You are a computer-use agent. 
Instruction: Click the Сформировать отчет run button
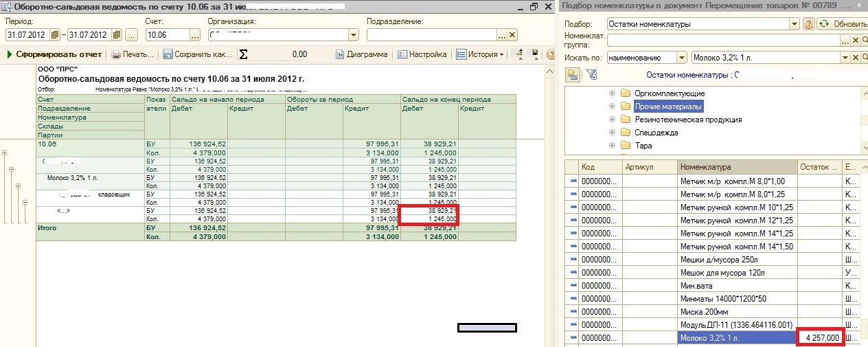point(54,54)
